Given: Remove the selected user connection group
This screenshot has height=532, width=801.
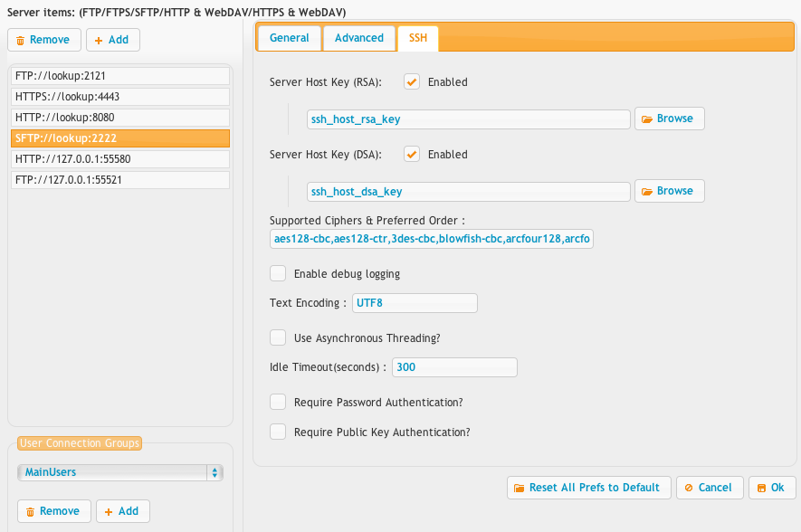Looking at the screenshot, I should 54,511.
